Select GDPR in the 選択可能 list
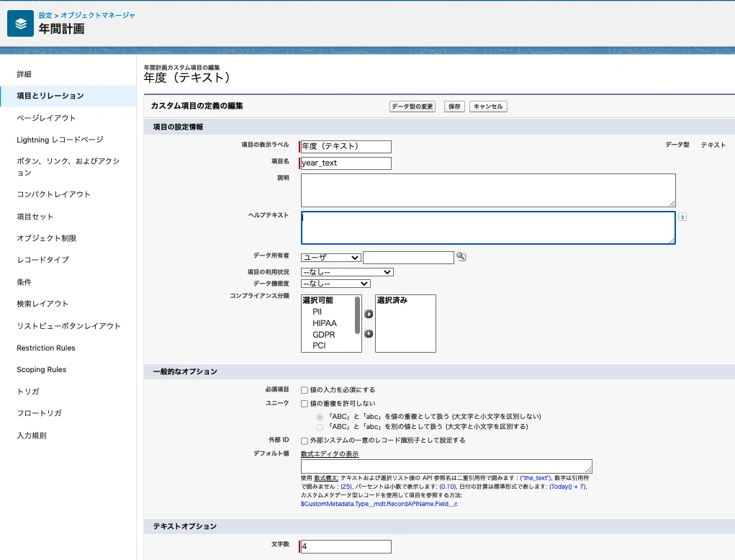Screen dimensions: 735x560 click(x=323, y=335)
